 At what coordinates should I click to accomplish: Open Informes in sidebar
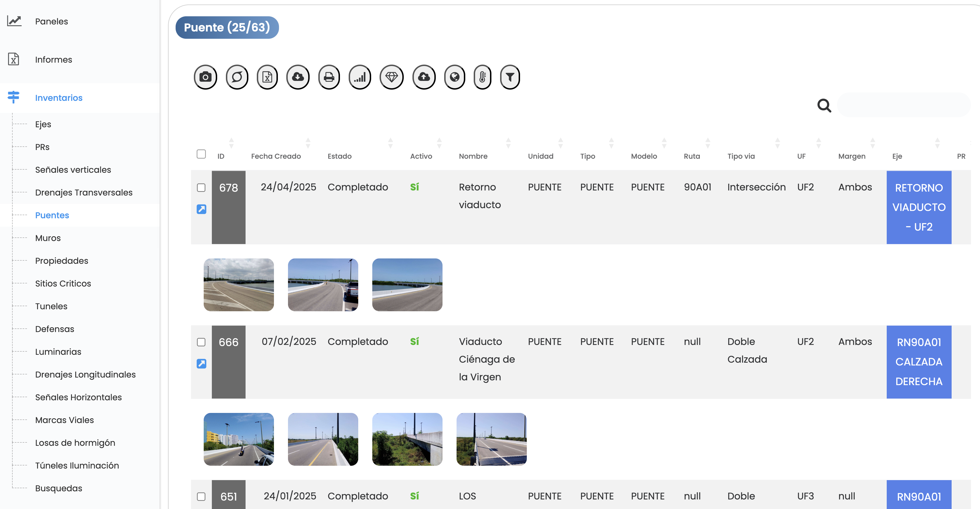pyautogui.click(x=53, y=60)
